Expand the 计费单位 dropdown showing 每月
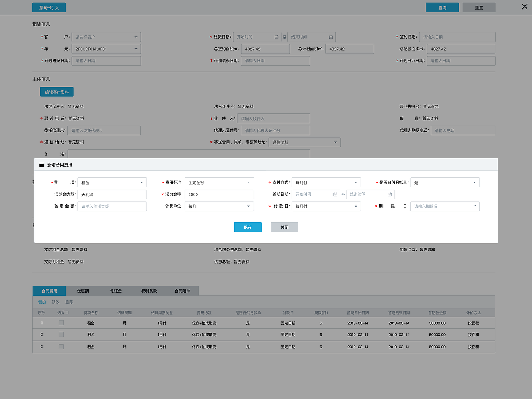The image size is (532, 399). [x=219, y=206]
